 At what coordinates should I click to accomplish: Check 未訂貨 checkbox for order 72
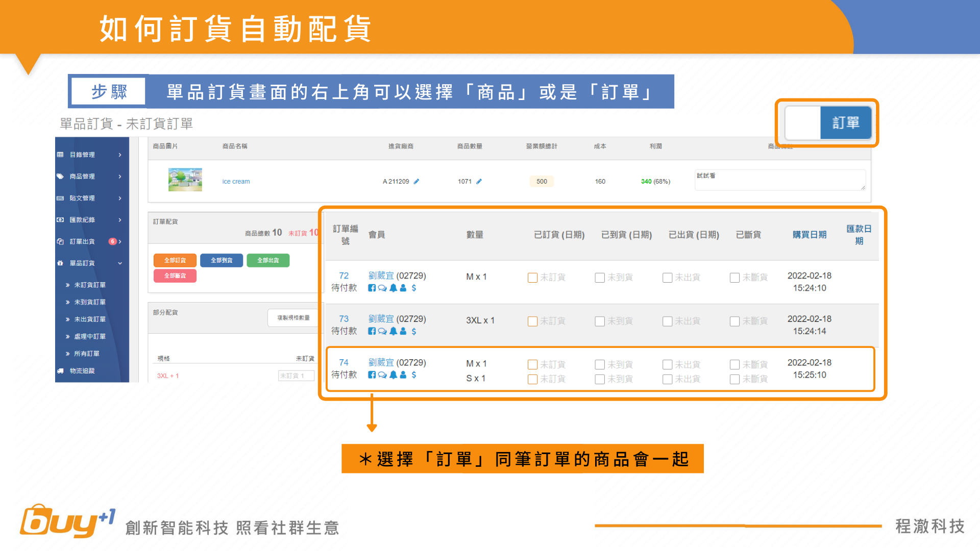click(532, 278)
